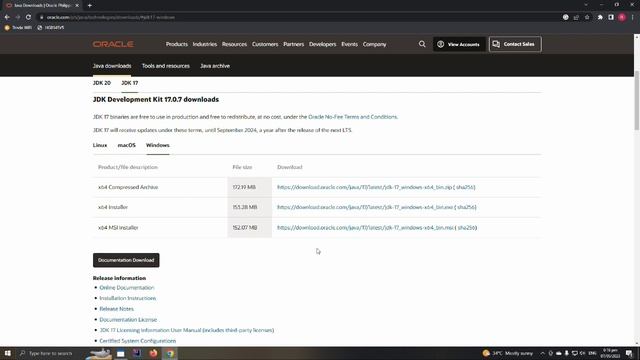Open the Customers navigation menu

point(265,44)
